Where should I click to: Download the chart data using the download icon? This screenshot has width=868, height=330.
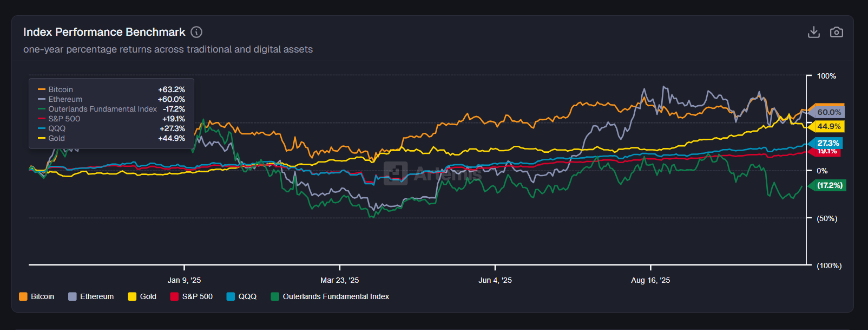[813, 33]
